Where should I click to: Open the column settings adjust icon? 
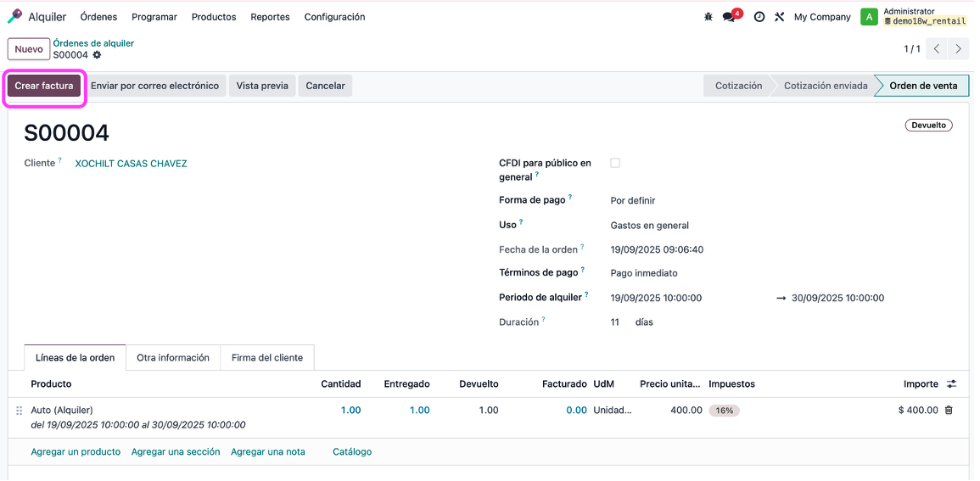coord(952,384)
